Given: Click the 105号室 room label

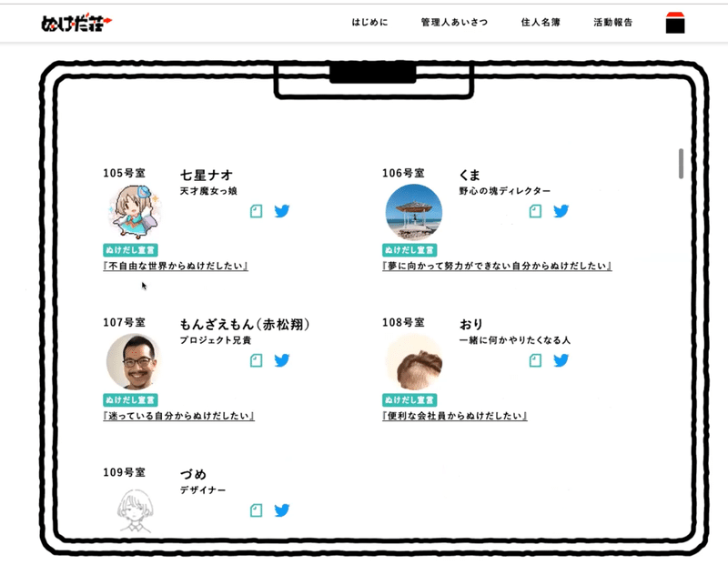Looking at the screenshot, I should coord(124,173).
